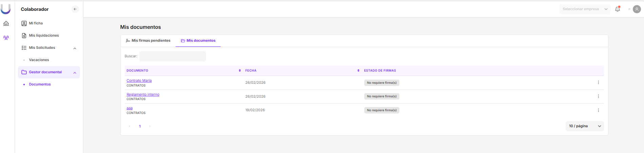Collapse the Mis Solicitudes section
This screenshot has width=644, height=153.
[x=75, y=48]
